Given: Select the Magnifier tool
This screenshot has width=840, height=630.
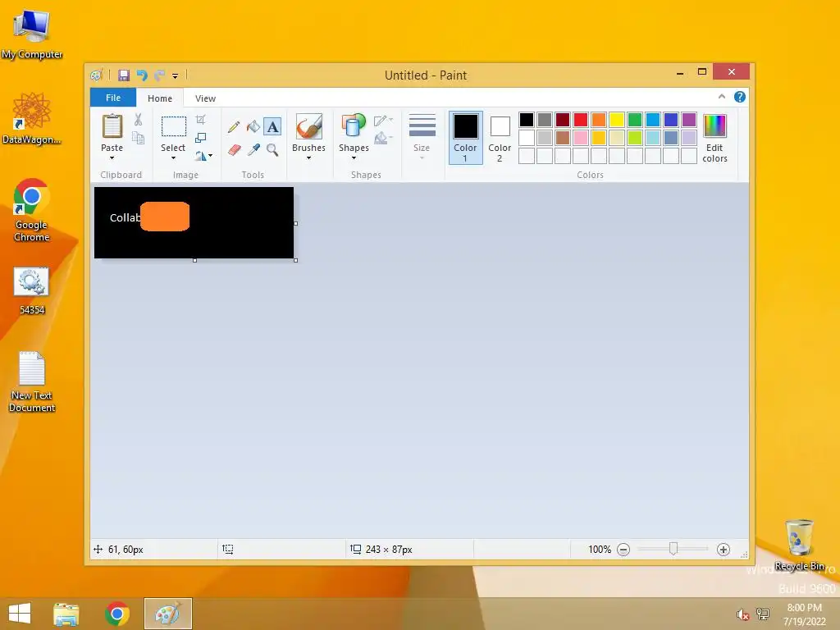Looking at the screenshot, I should (x=272, y=150).
